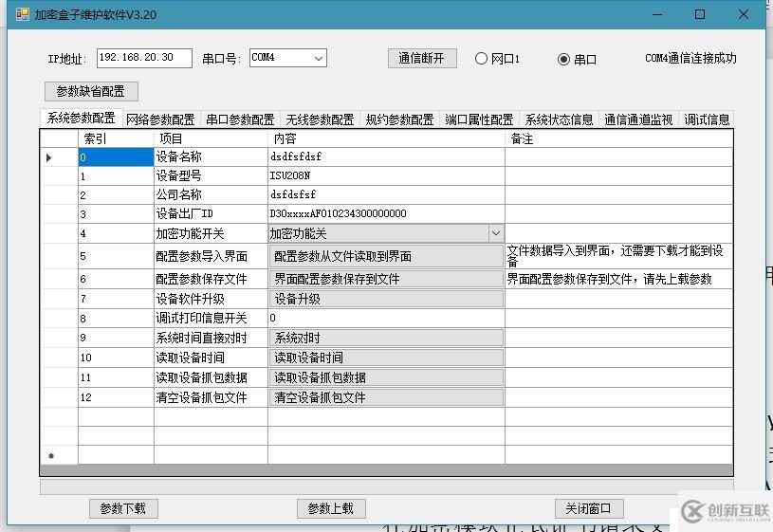This screenshot has width=773, height=532.
Task: Minimize the window
Action: tap(657, 14)
